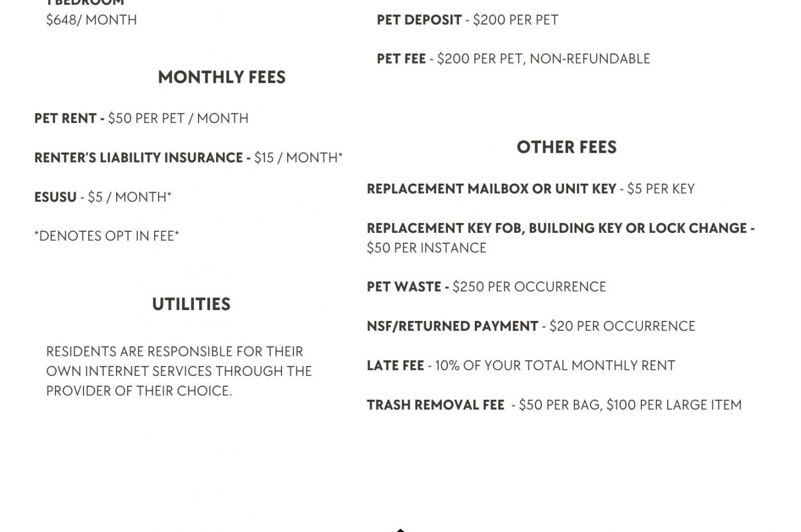The height and width of the screenshot is (532, 801).
Task: Click the DENOTES OPT IN FEE note
Action: 106,236
